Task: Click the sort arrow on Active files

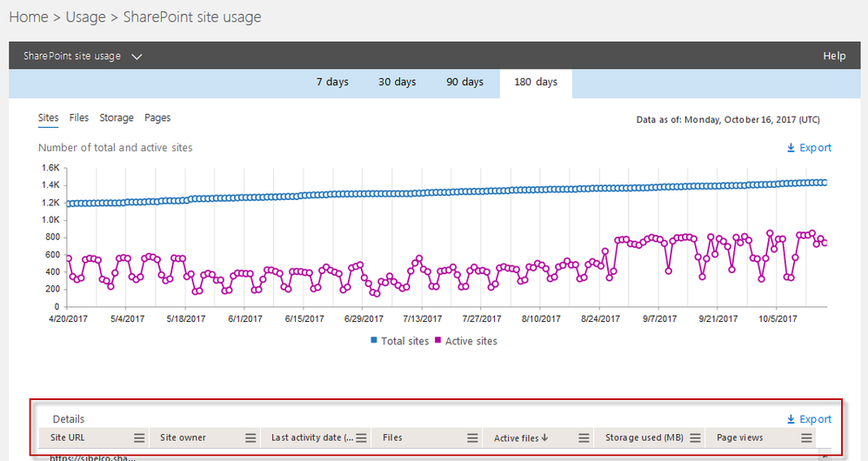Action: coord(544,438)
